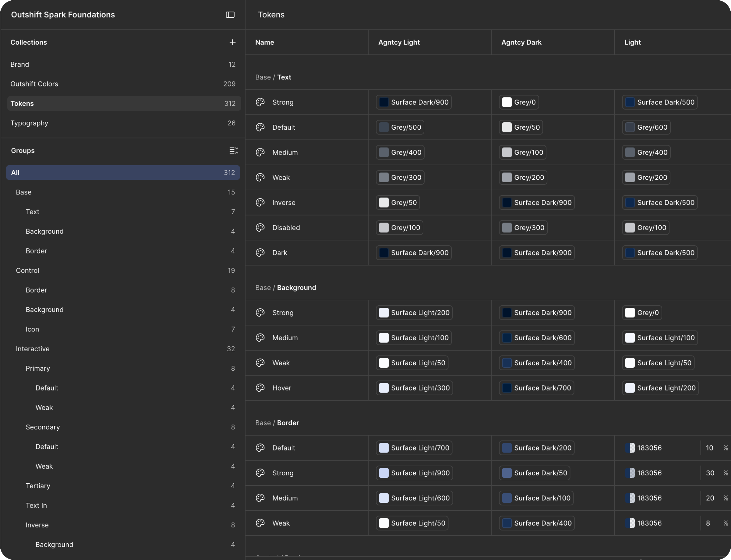Image resolution: width=731 pixels, height=560 pixels.
Task: Click the Outshift Spark Foundations title
Action: tap(63, 15)
